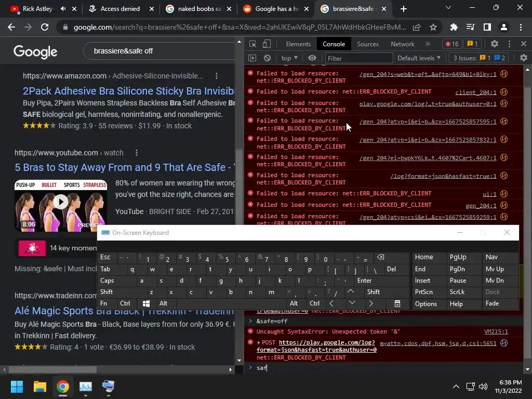Open the Chrome three-dot menu
The image size is (532, 399).
click(521, 27)
